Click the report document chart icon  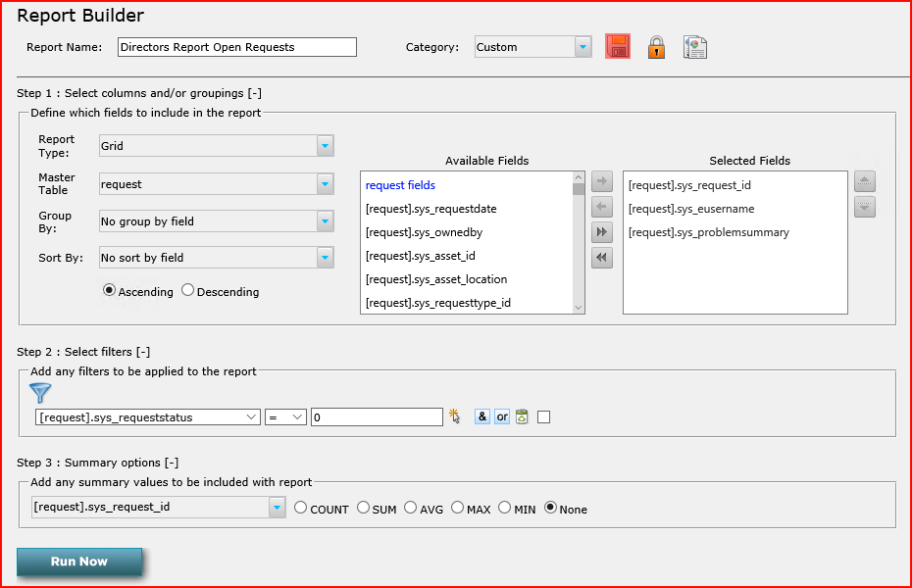(x=695, y=48)
